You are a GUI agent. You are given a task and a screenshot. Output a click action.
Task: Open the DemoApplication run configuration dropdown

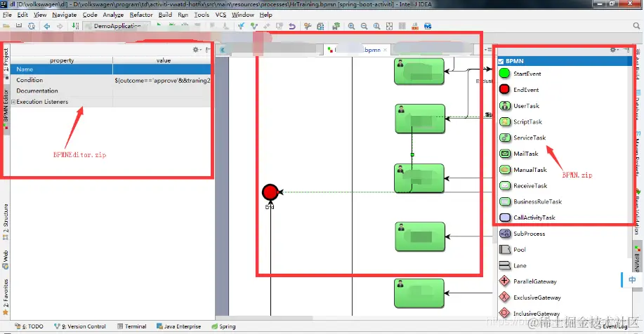[117, 26]
